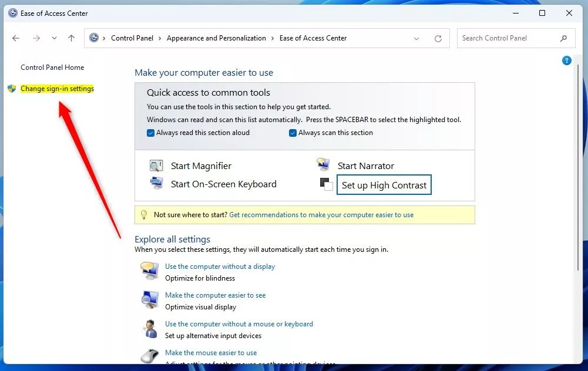Navigate to Appearance and Personalization breadcrumb
588x371 pixels.
click(216, 38)
